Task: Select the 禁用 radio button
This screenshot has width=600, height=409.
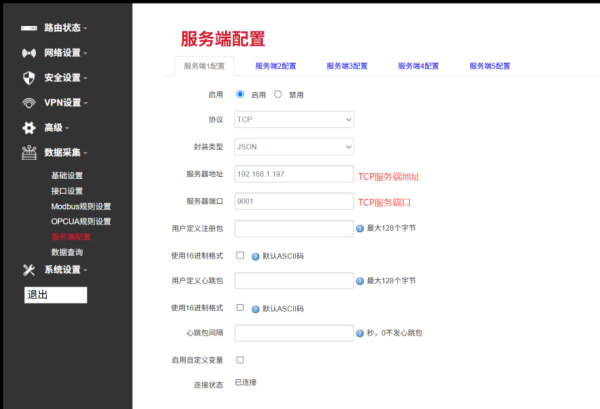Action: click(278, 94)
